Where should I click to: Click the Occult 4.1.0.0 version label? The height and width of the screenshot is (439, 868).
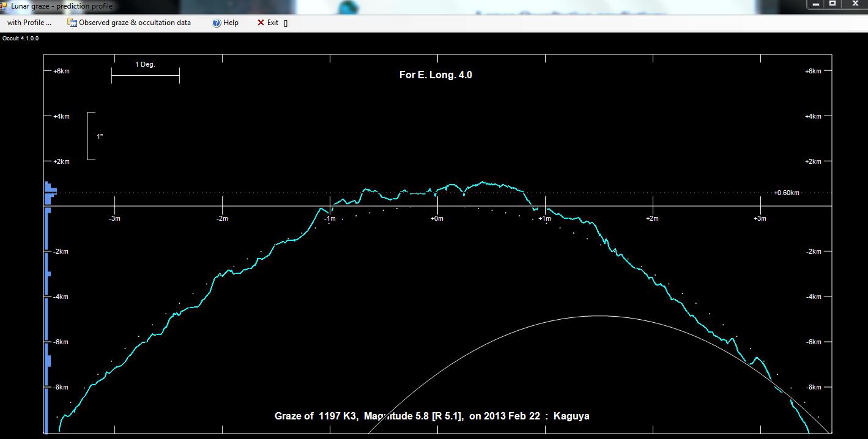click(x=20, y=39)
